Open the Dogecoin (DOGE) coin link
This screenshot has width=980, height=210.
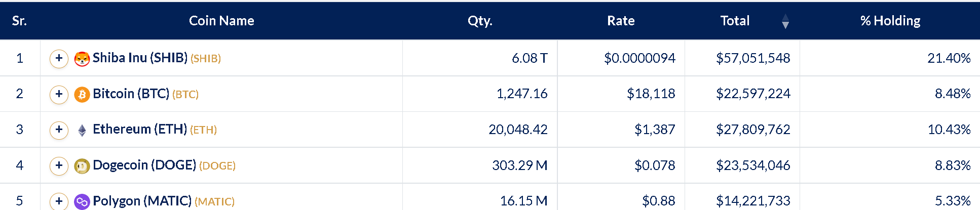click(x=144, y=165)
